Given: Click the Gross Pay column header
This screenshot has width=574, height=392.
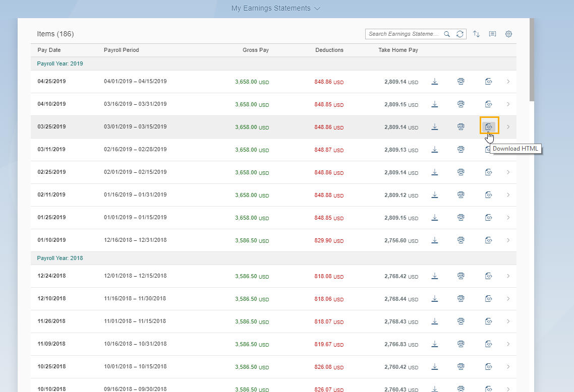Looking at the screenshot, I should pyautogui.click(x=255, y=50).
